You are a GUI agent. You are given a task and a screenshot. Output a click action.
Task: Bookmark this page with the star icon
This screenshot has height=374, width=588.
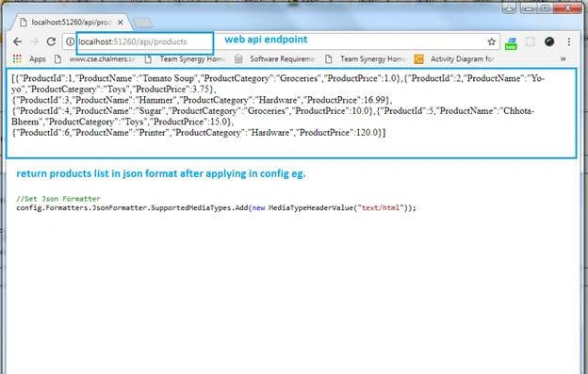[x=492, y=41]
